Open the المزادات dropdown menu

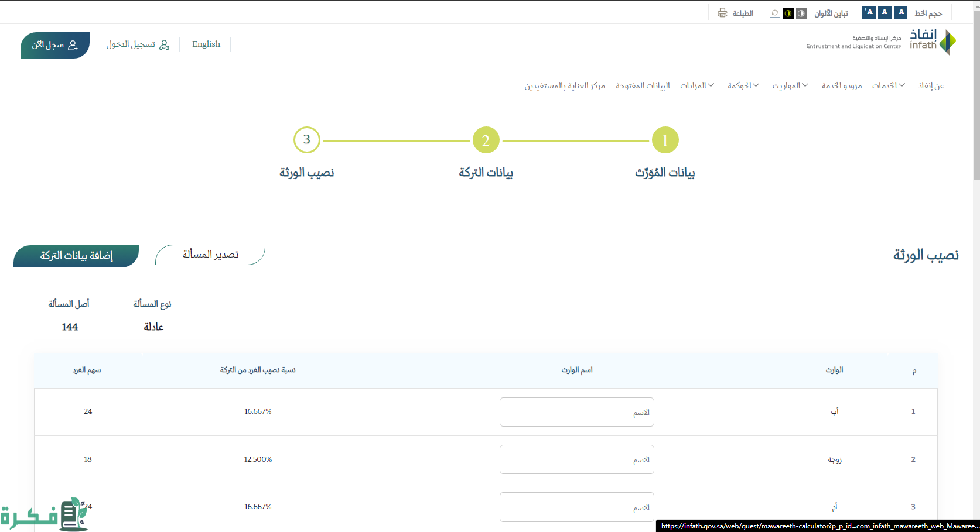(x=696, y=85)
